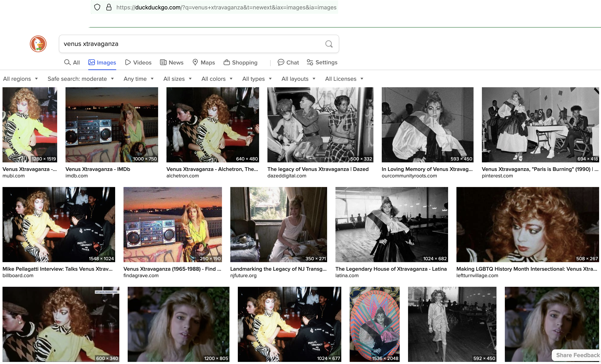The width and height of the screenshot is (601, 364).
Task: Open search Settings
Action: point(322,62)
